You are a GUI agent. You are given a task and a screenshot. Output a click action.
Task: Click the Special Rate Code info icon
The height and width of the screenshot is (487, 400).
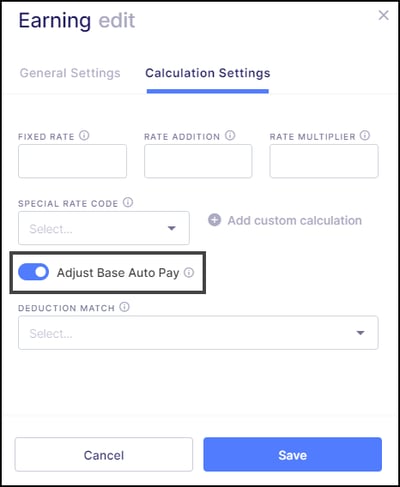click(128, 202)
